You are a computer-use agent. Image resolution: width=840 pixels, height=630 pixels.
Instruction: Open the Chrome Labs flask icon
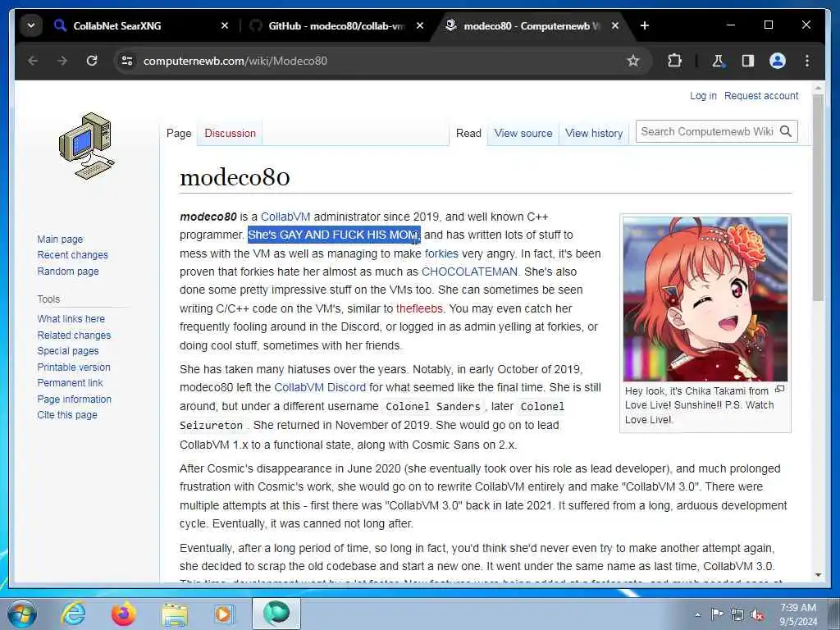click(x=718, y=61)
